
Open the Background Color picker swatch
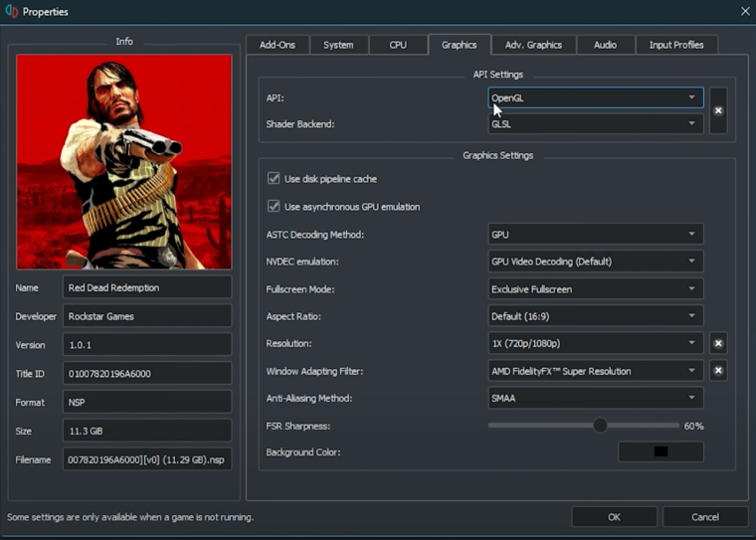click(661, 451)
